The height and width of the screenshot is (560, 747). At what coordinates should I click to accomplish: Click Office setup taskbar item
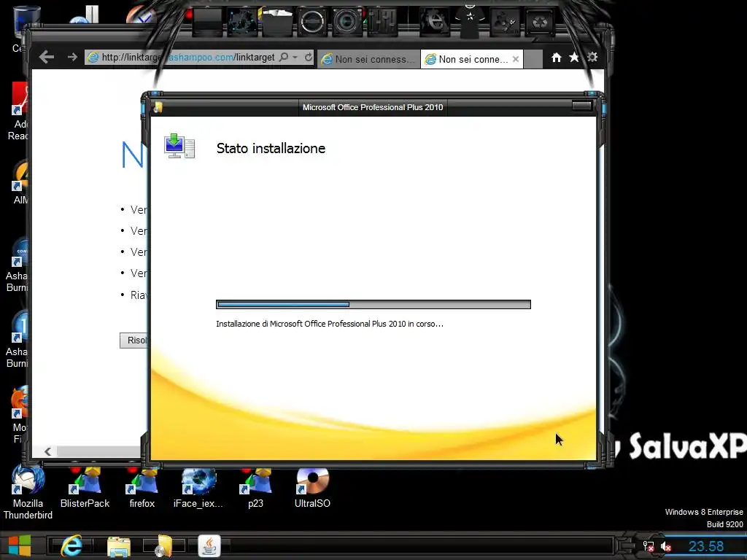(163, 545)
